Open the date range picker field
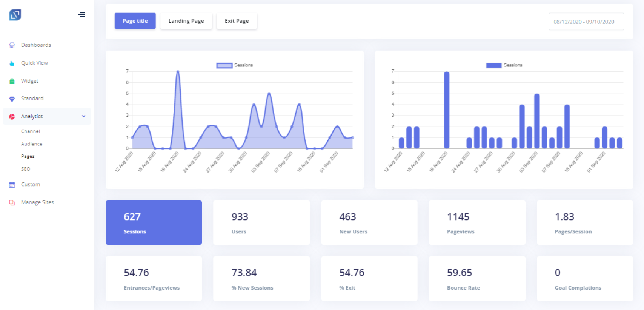 pos(586,22)
